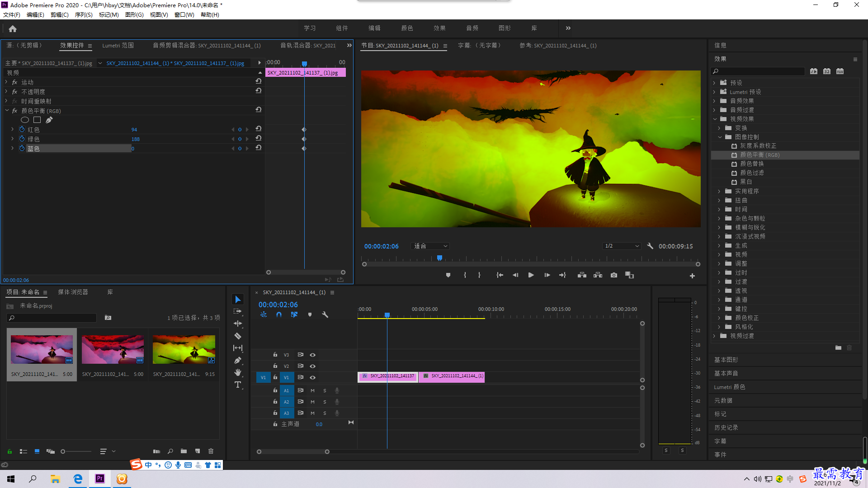Image resolution: width=868 pixels, height=488 pixels.
Task: Switch to Lumetri 范围 tab
Action: coord(118,46)
